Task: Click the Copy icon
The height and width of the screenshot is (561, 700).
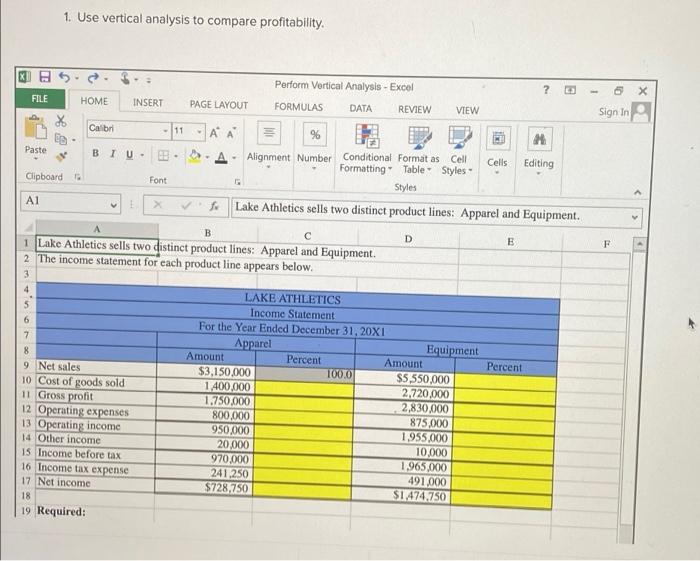Action: click(x=61, y=139)
